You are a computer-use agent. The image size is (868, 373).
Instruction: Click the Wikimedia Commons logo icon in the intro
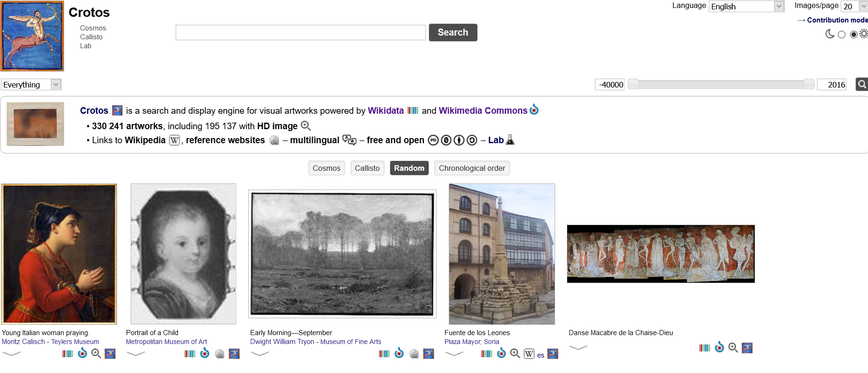click(x=534, y=110)
